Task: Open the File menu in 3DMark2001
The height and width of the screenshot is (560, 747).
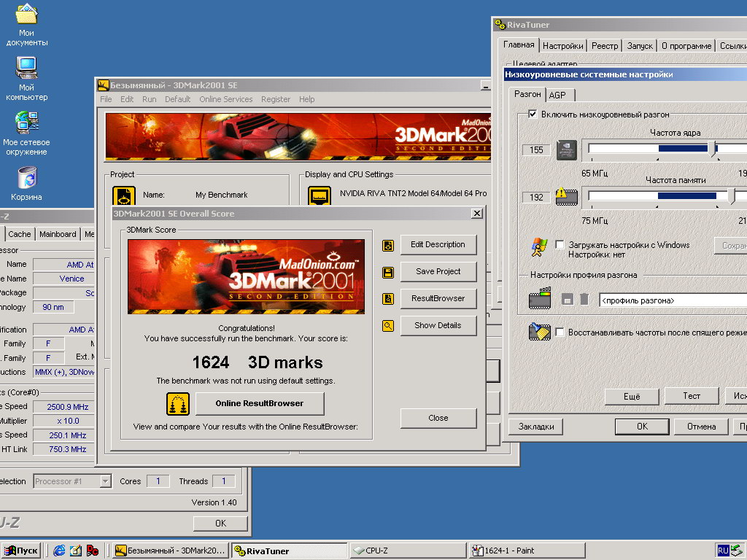Action: click(106, 99)
